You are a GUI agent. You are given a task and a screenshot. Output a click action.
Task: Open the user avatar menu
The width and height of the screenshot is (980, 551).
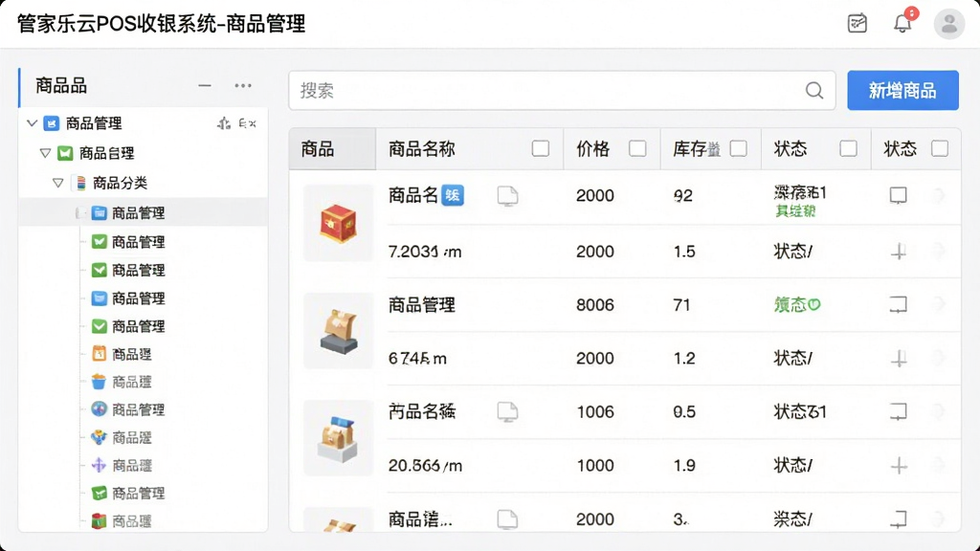(948, 24)
